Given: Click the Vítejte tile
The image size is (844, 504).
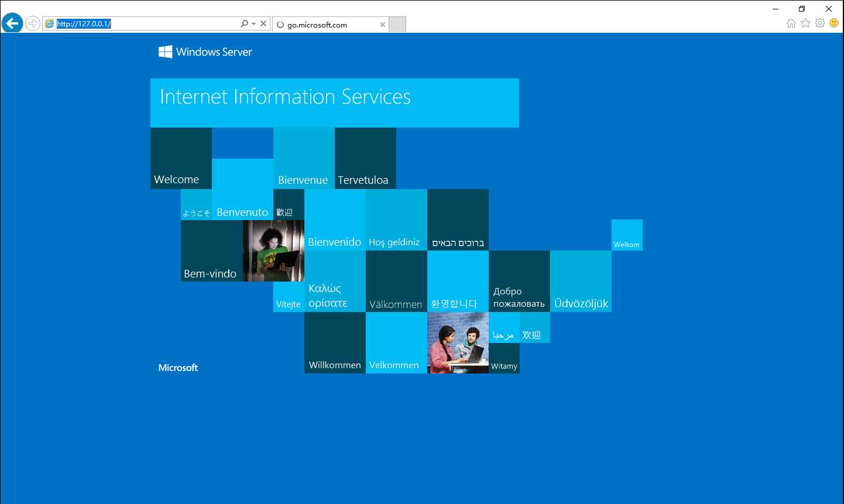Looking at the screenshot, I should click(289, 297).
